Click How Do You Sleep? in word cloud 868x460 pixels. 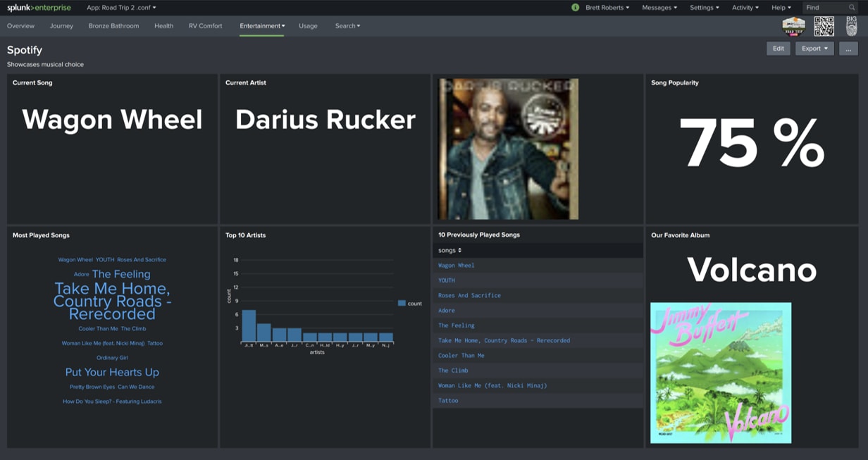[x=112, y=402]
